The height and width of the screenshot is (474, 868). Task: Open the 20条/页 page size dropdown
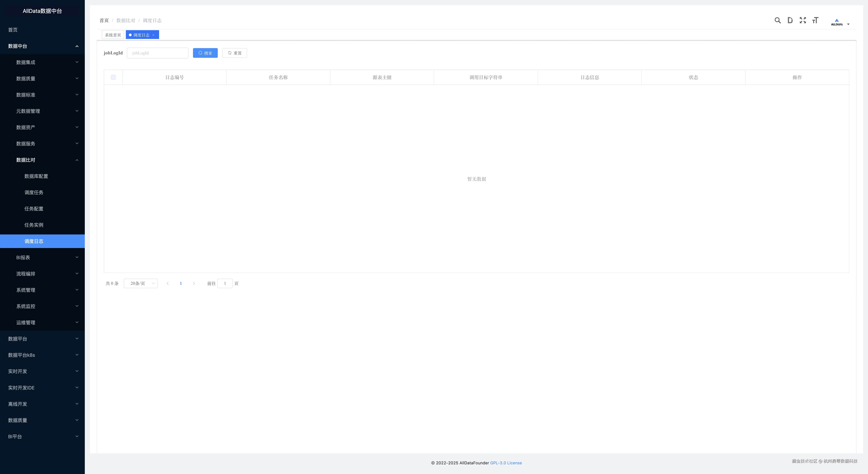pos(140,283)
